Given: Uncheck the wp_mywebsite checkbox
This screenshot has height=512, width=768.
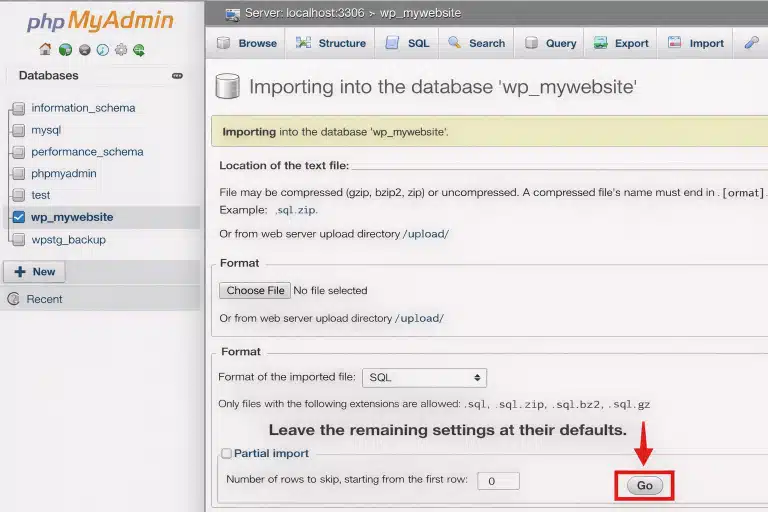Looking at the screenshot, I should point(19,217).
